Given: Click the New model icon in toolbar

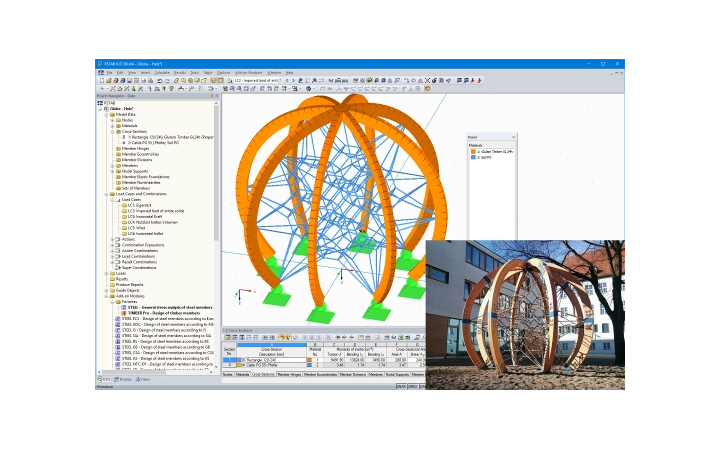Looking at the screenshot, I should click(102, 80).
